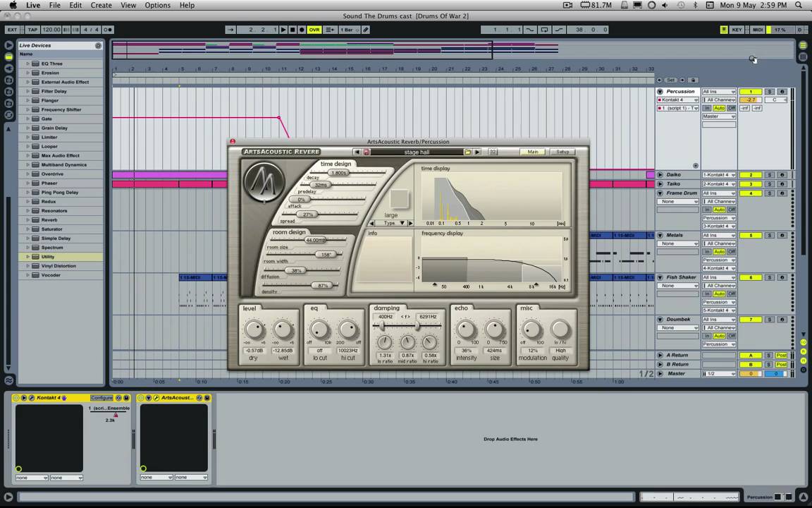The height and width of the screenshot is (508, 812).
Task: Open Frame Drum 3-Kontakt 4 output dropdown
Action: (x=719, y=226)
